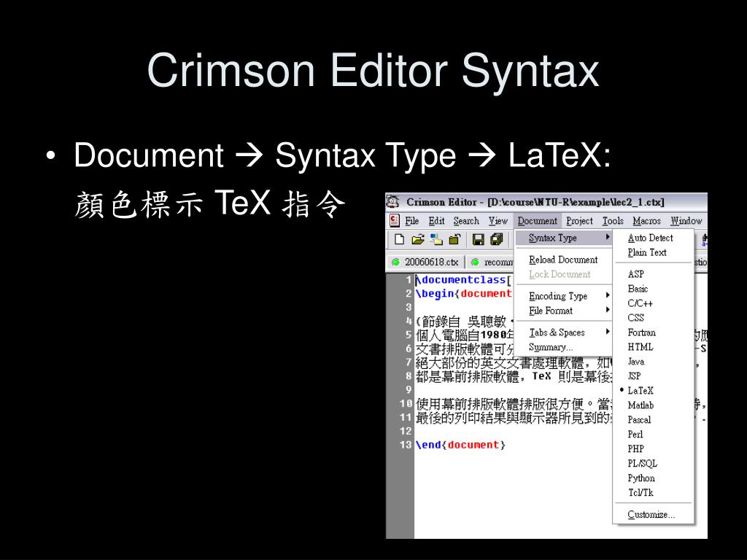Screen dimensions: 747x560
Task: Click the Open file folder icon
Action: click(x=418, y=239)
